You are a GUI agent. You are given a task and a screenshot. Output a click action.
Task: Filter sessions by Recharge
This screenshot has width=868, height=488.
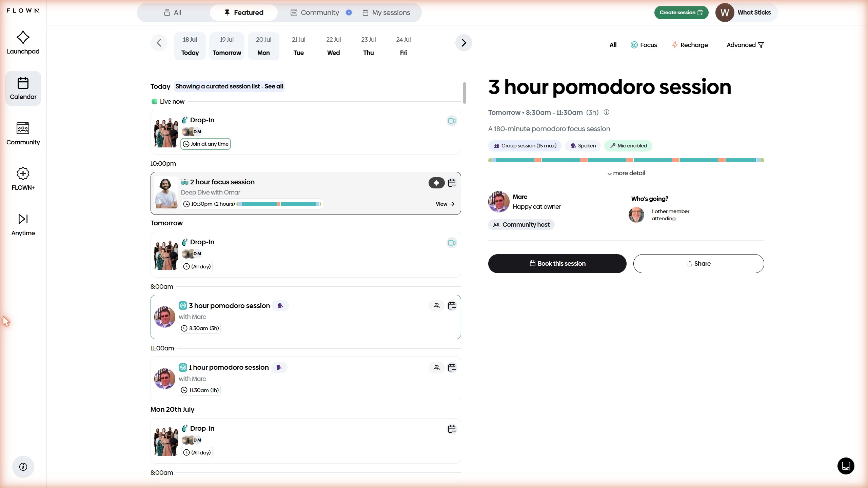[690, 45]
